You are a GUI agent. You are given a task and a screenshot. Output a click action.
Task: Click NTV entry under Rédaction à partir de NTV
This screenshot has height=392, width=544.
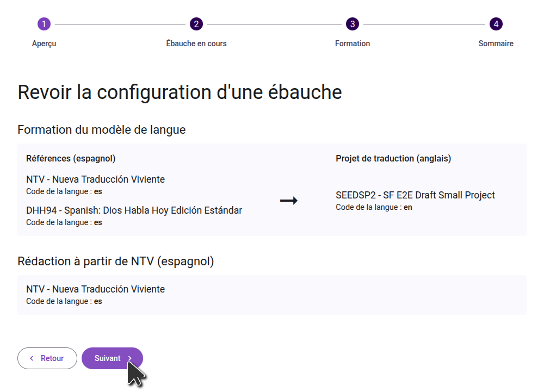coord(95,289)
